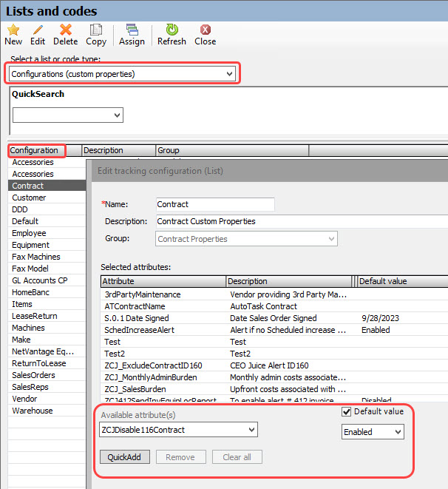Click the Name field containing Contract
Screen dimensions: 448x489
(x=215, y=204)
